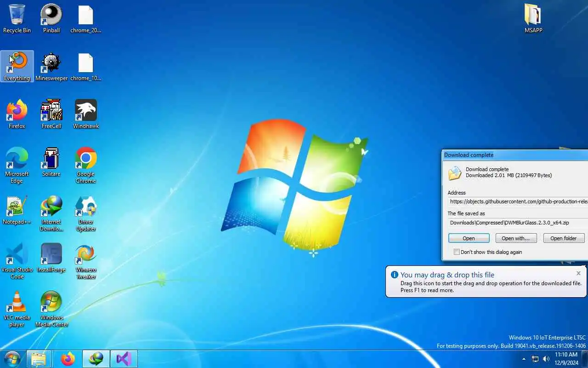
Task: Select the Google Chrome desktop shortcut
Action: pyautogui.click(x=86, y=166)
